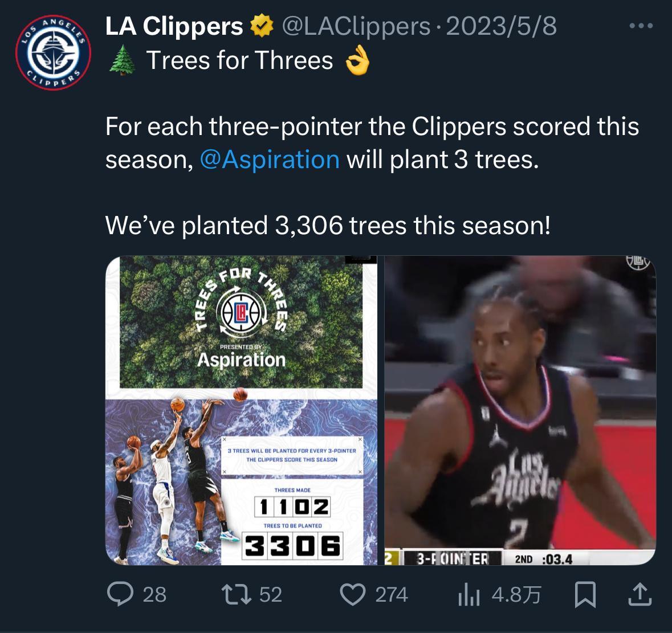The height and width of the screenshot is (633, 672).
Task: Click the gold verified badge
Action: (262, 26)
